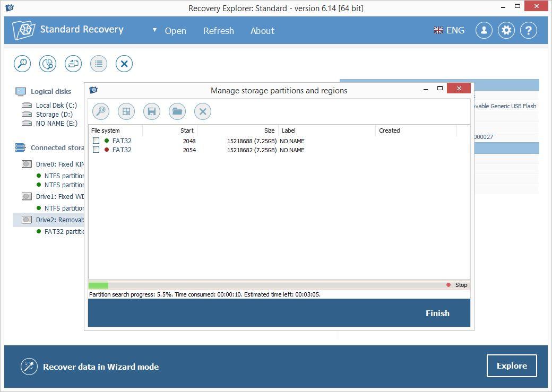Image resolution: width=552 pixels, height=392 pixels.
Task: Select NO NAME (E:) logical disk
Action: 57,124
